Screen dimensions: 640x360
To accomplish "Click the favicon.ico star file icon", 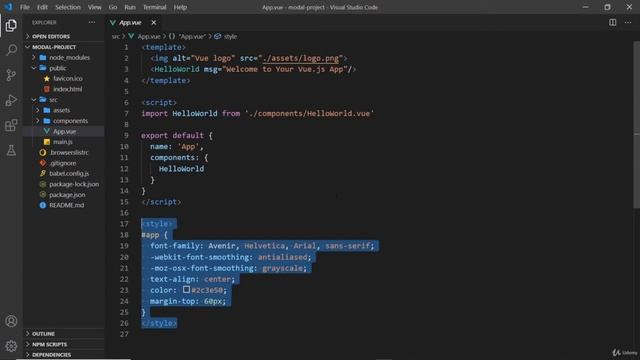I will (x=47, y=78).
